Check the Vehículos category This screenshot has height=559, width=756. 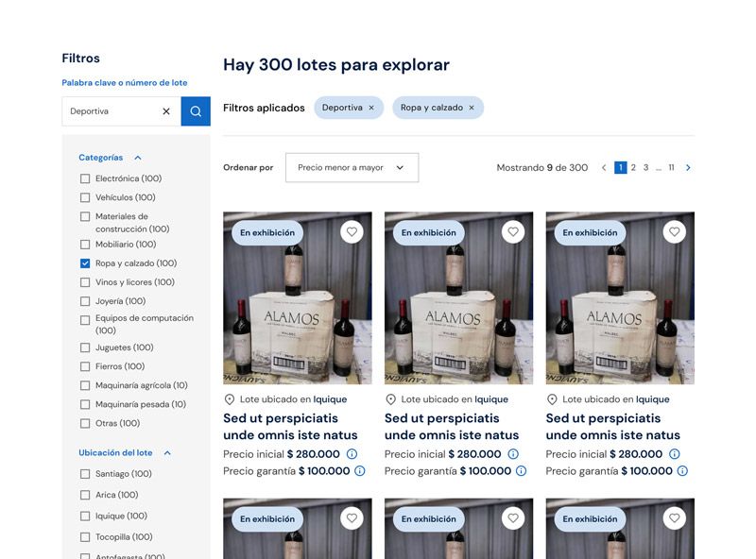click(85, 197)
